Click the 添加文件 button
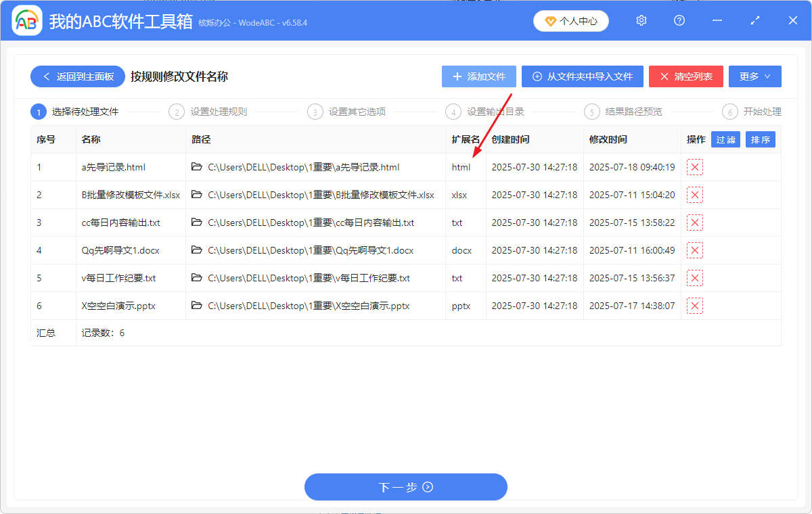812x514 pixels. coord(478,76)
